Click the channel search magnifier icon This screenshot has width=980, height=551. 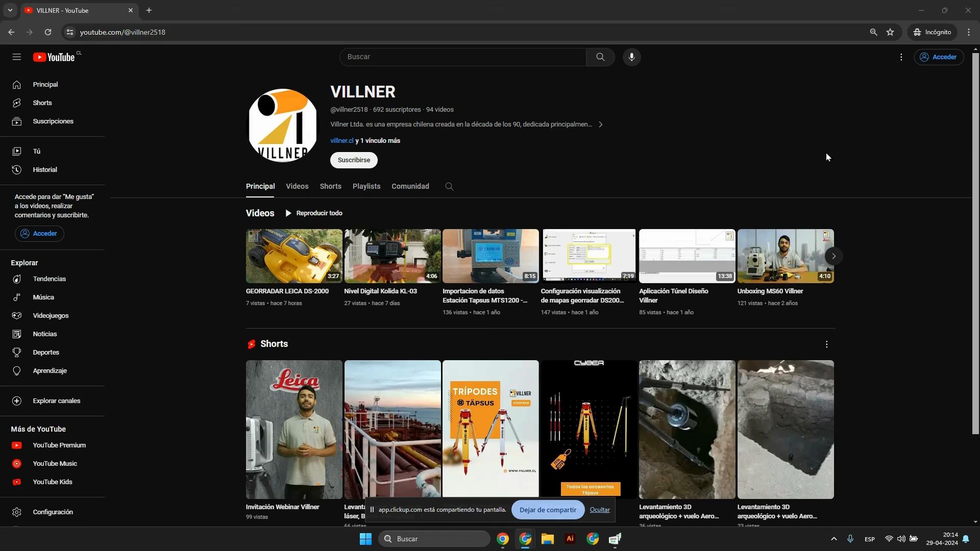tap(449, 186)
